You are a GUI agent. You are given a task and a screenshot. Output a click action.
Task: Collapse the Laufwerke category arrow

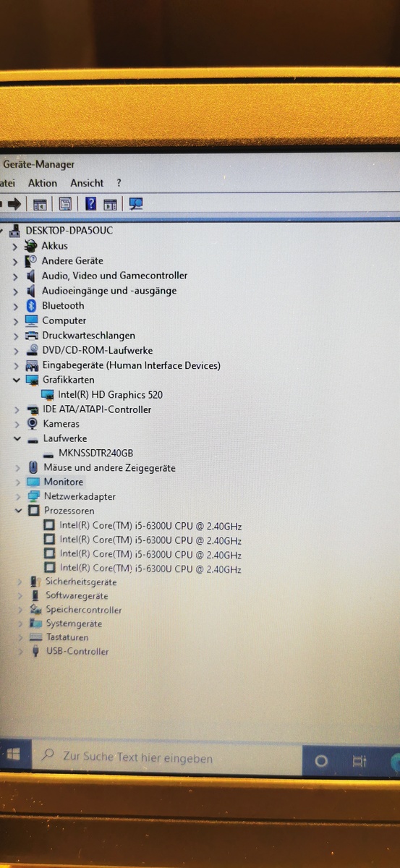(17, 438)
